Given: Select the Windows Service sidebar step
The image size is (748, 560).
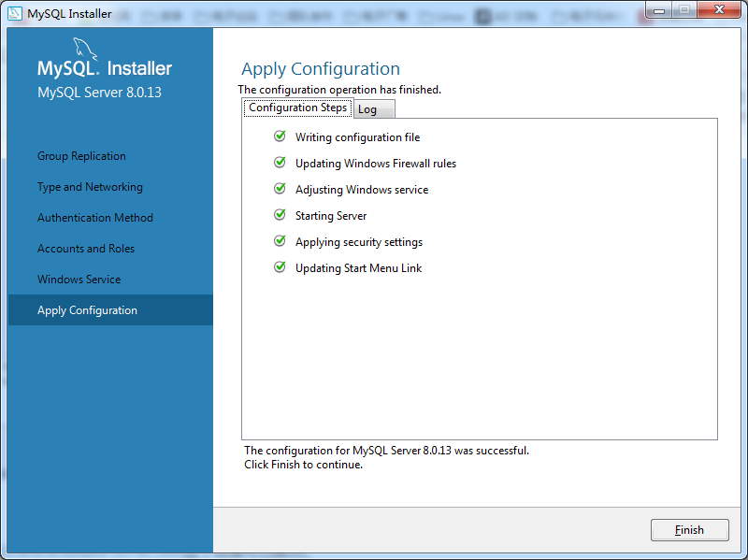Looking at the screenshot, I should (x=79, y=280).
